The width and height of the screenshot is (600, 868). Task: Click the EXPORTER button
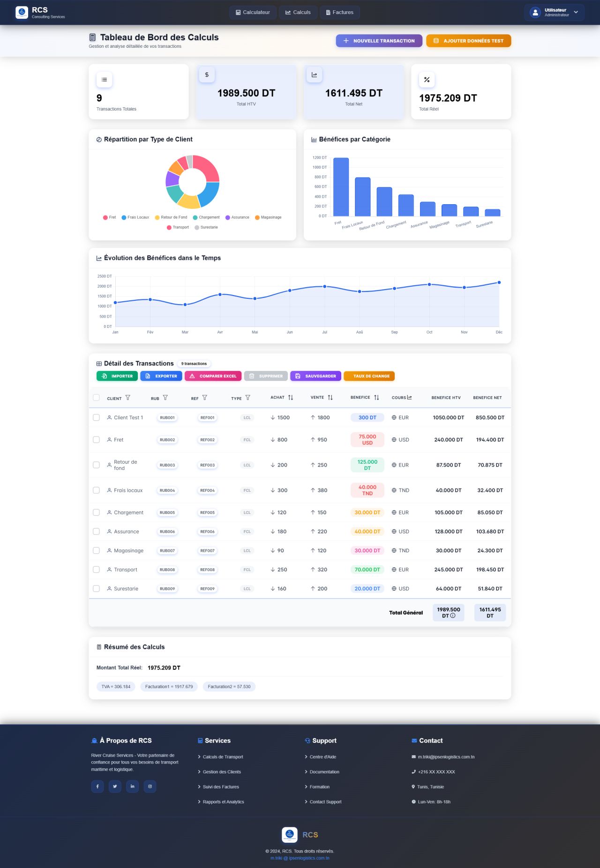161,376
